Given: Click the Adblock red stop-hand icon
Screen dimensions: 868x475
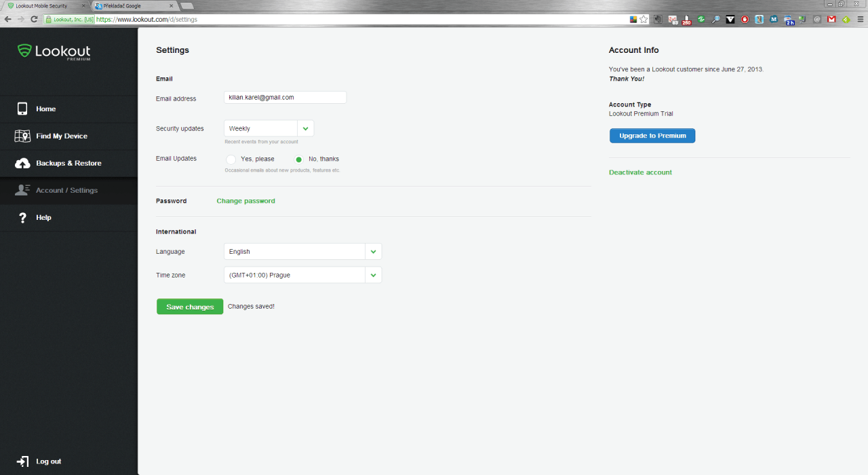Looking at the screenshot, I should (745, 20).
